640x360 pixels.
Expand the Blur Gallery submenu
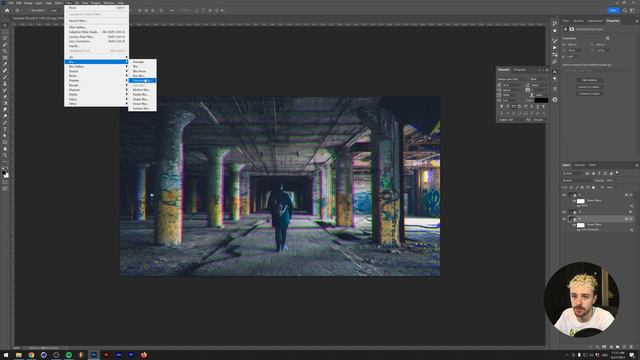tap(96, 66)
